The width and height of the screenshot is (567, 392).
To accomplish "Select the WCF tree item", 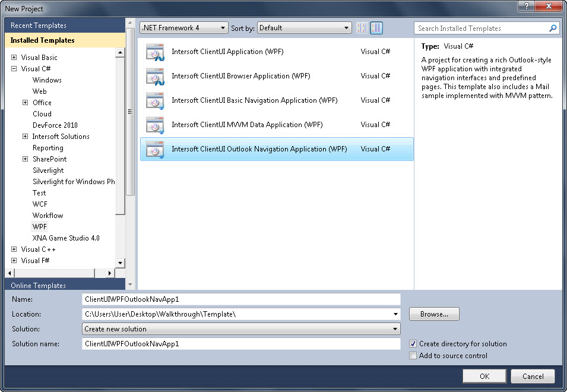I will pyautogui.click(x=40, y=204).
